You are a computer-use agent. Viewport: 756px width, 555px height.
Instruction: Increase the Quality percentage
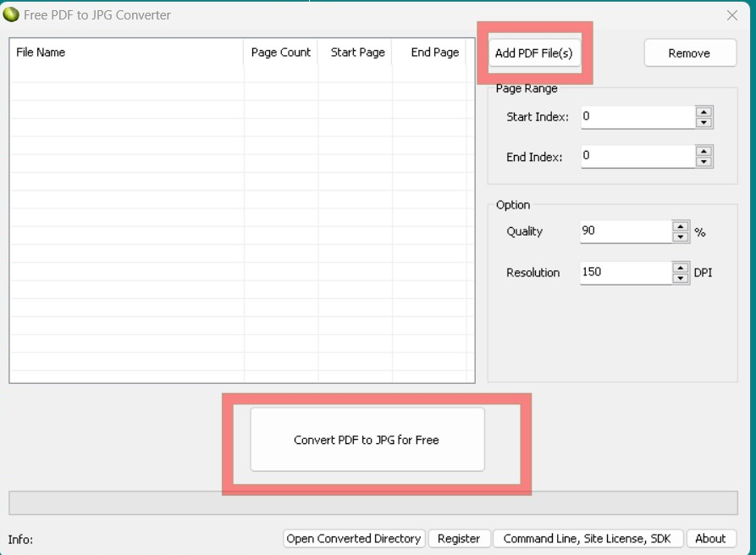(681, 226)
